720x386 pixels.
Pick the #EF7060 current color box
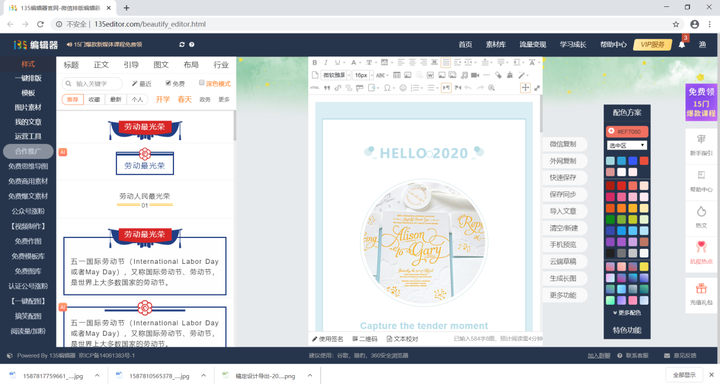pos(627,132)
